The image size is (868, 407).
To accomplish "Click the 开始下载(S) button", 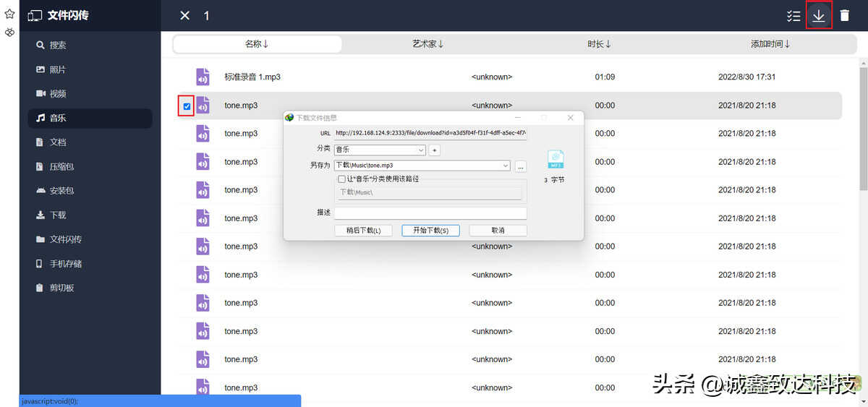I will pyautogui.click(x=431, y=231).
